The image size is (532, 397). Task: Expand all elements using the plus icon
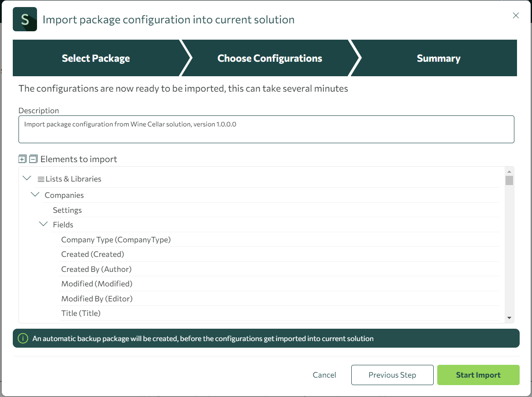(x=21, y=159)
